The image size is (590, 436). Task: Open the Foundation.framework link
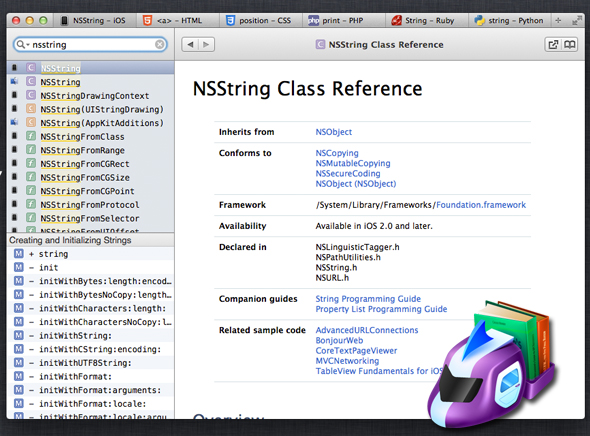pyautogui.click(x=481, y=205)
